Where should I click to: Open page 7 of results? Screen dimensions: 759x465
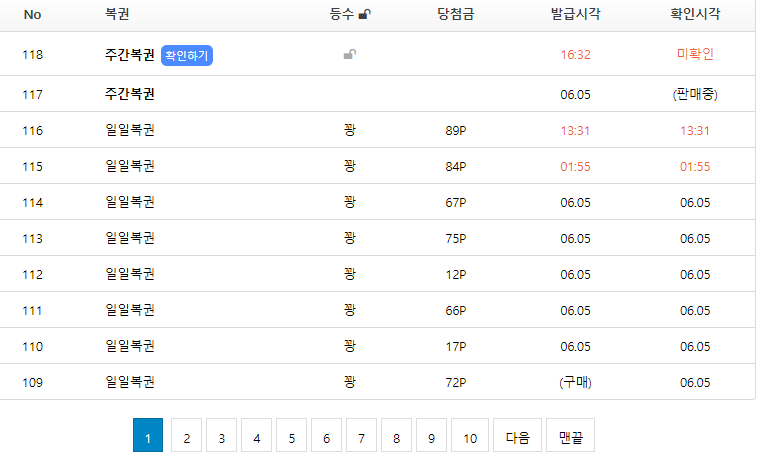[x=362, y=435]
